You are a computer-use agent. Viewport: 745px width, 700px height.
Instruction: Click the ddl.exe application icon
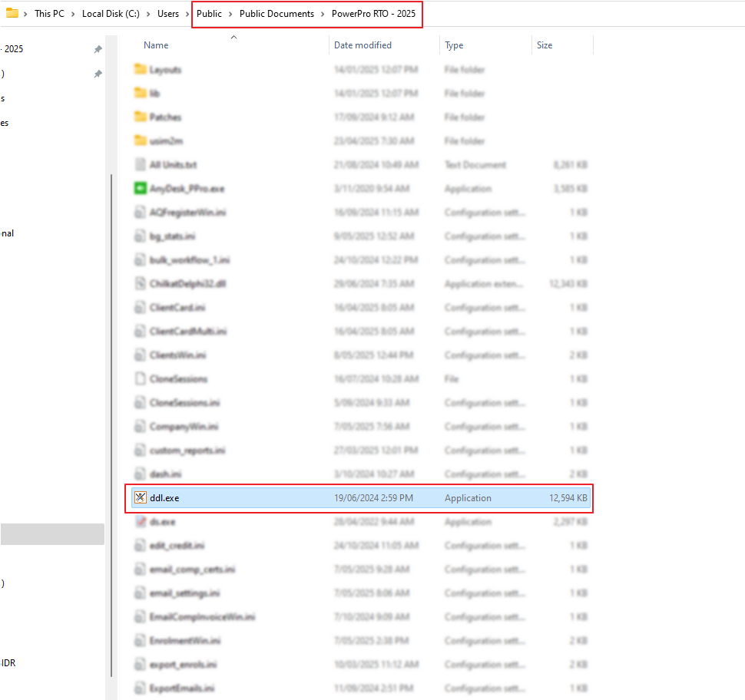[x=140, y=497]
